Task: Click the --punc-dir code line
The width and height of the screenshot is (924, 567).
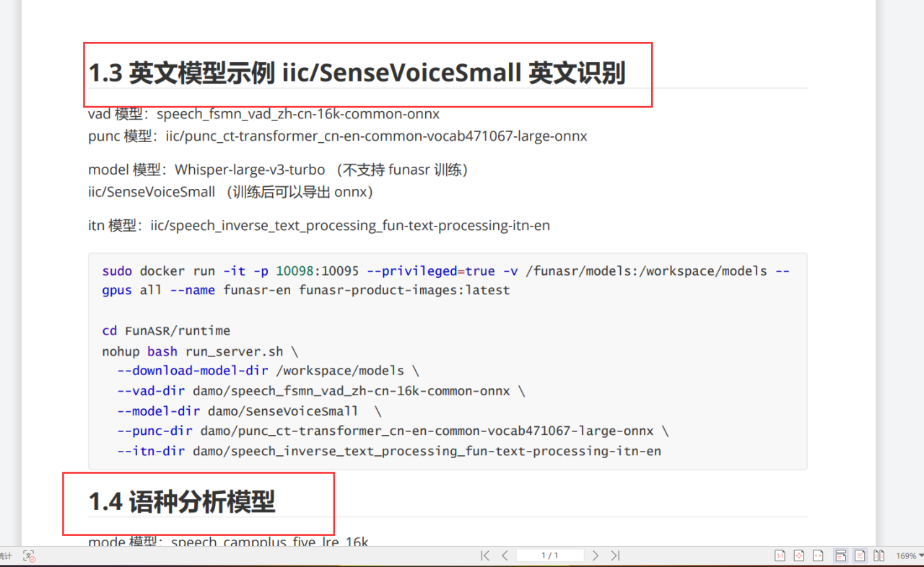Action: [x=393, y=431]
